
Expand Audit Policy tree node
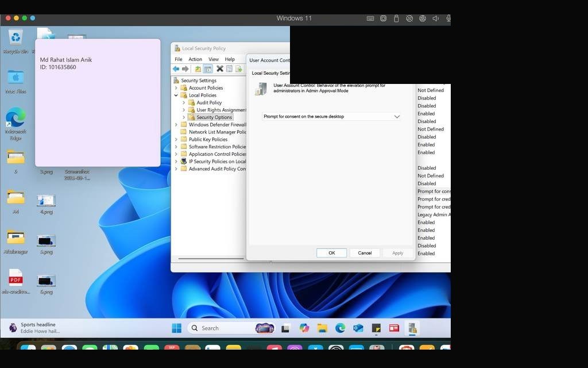click(184, 102)
